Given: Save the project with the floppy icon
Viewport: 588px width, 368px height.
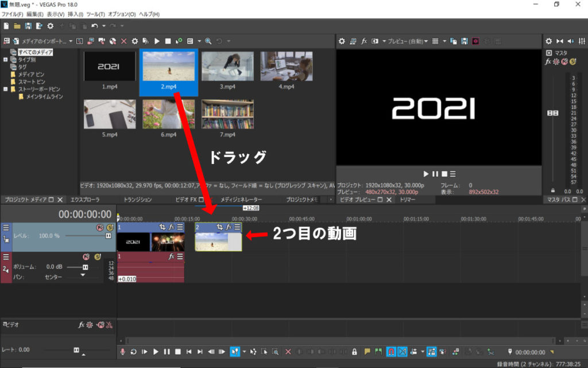Looking at the screenshot, I should (x=28, y=26).
